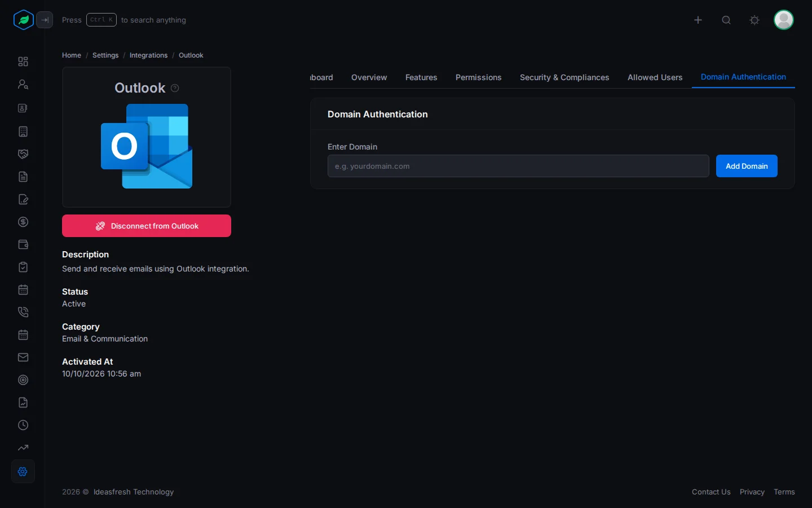Screen dimensions: 812x508
Task: Open the clipboard-check icon in the sidebar
Action: click(23, 267)
